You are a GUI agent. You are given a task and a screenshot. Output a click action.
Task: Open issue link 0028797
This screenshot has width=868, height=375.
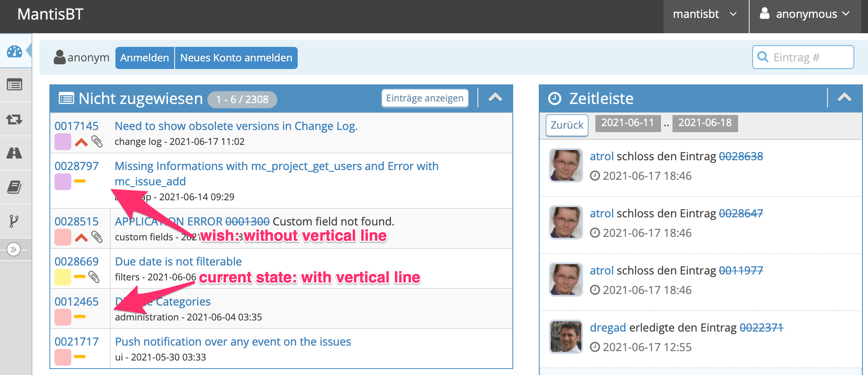tap(77, 166)
